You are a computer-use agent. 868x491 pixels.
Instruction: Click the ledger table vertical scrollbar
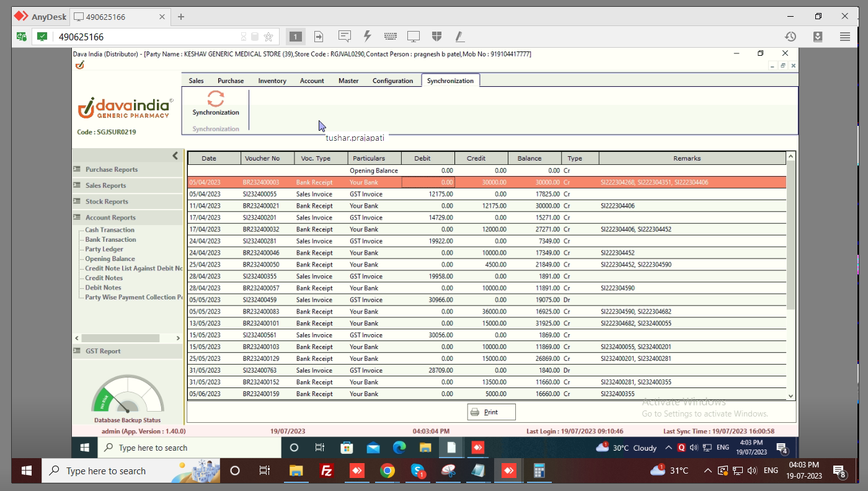point(790,236)
